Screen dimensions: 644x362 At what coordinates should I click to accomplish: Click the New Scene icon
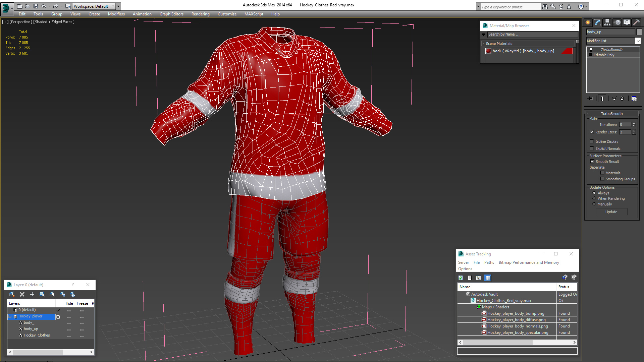point(20,6)
